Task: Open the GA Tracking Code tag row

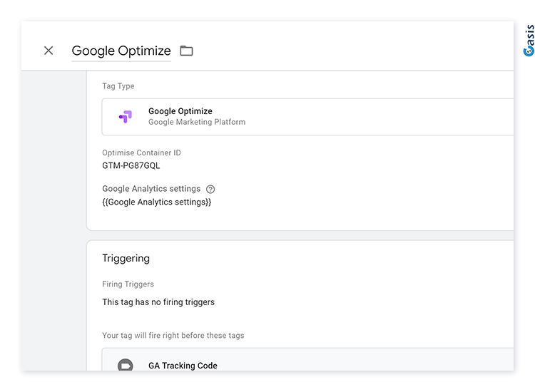Action: tap(307, 360)
